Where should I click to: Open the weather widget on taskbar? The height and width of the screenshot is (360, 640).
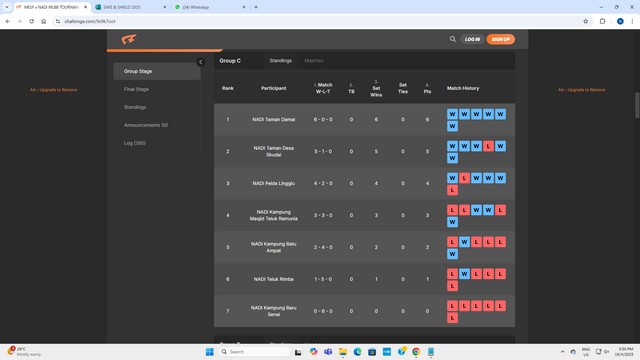click(x=24, y=352)
